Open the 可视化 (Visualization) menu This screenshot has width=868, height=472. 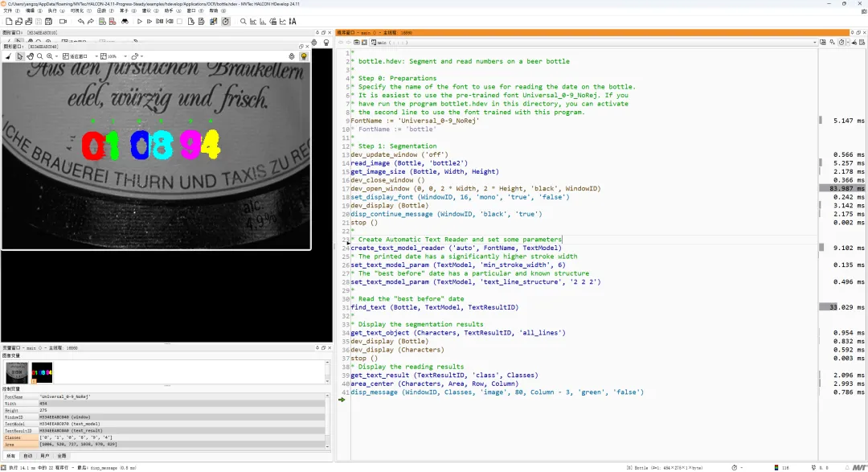80,10
